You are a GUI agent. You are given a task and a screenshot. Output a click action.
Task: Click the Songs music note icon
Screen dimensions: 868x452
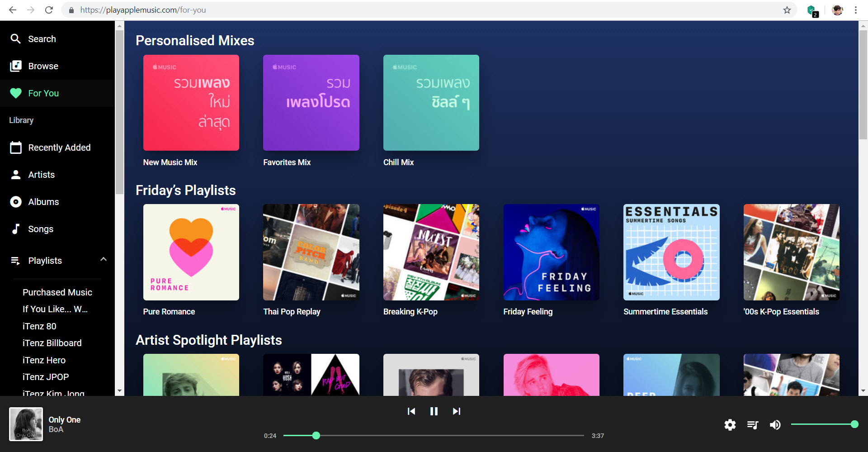[16, 229]
